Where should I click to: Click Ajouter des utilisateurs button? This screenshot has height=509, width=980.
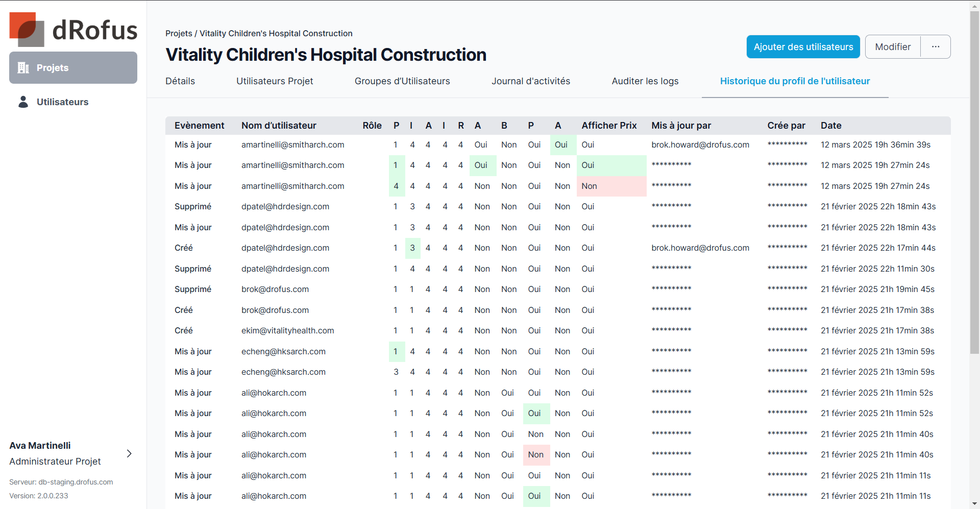pos(803,47)
